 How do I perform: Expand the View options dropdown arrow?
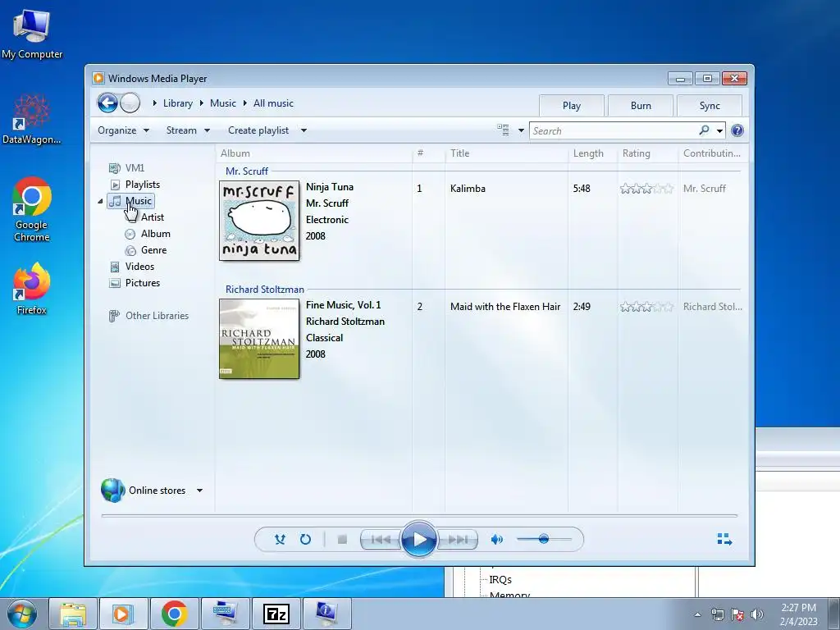[521, 130]
